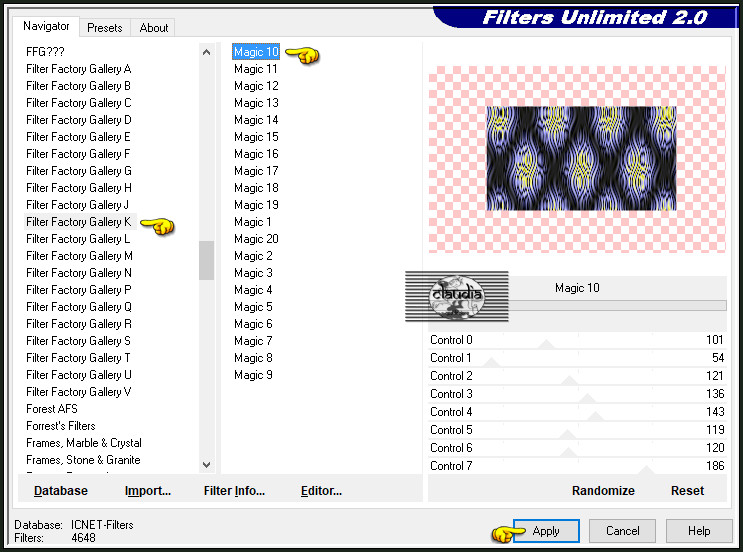
Task: Randomize the control values
Action: [603, 491]
